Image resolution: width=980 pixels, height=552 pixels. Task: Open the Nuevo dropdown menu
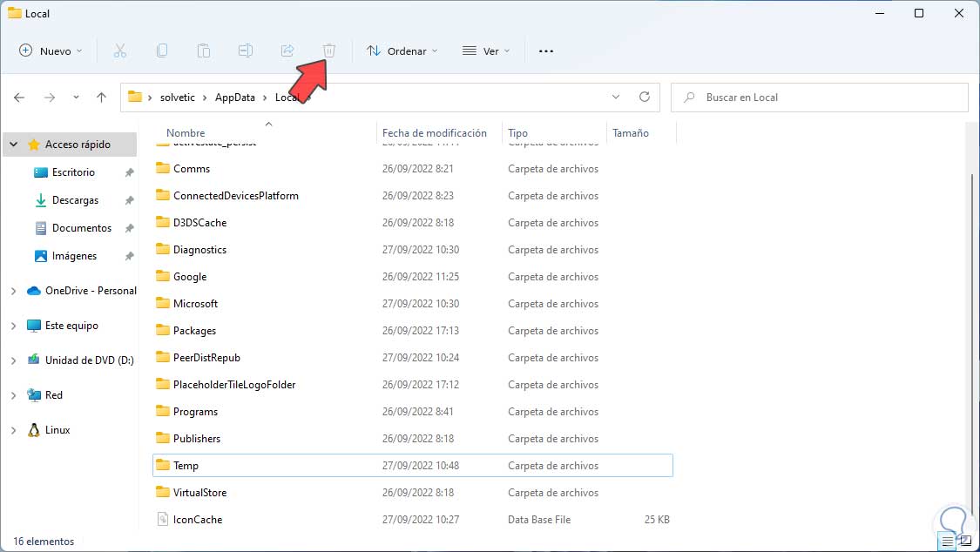[51, 51]
